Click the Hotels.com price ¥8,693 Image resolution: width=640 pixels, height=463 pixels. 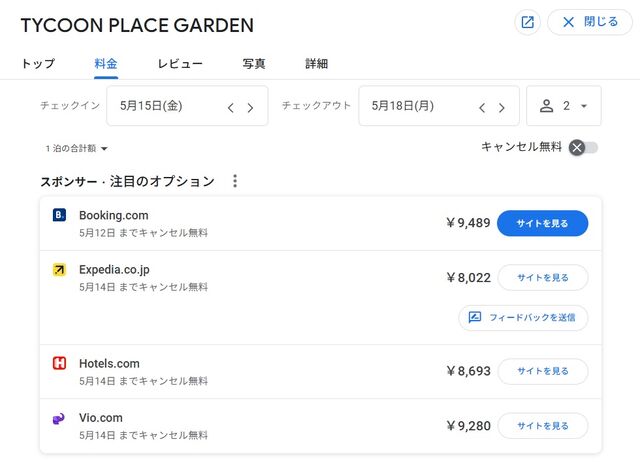point(468,371)
